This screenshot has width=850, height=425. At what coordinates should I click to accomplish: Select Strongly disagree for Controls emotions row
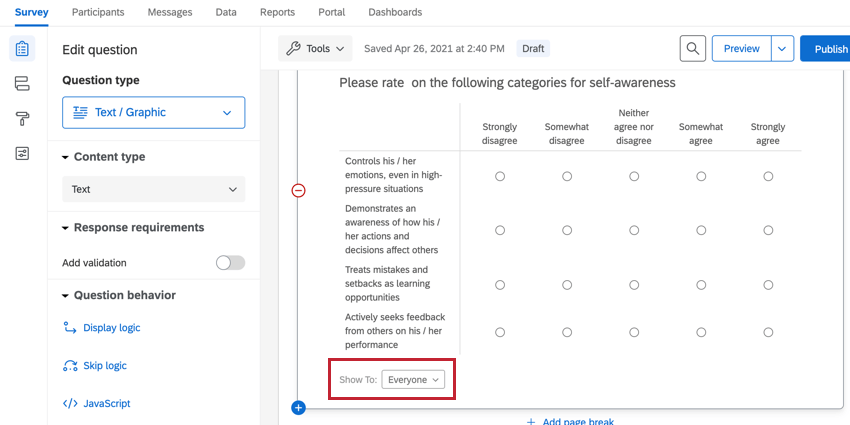point(500,176)
